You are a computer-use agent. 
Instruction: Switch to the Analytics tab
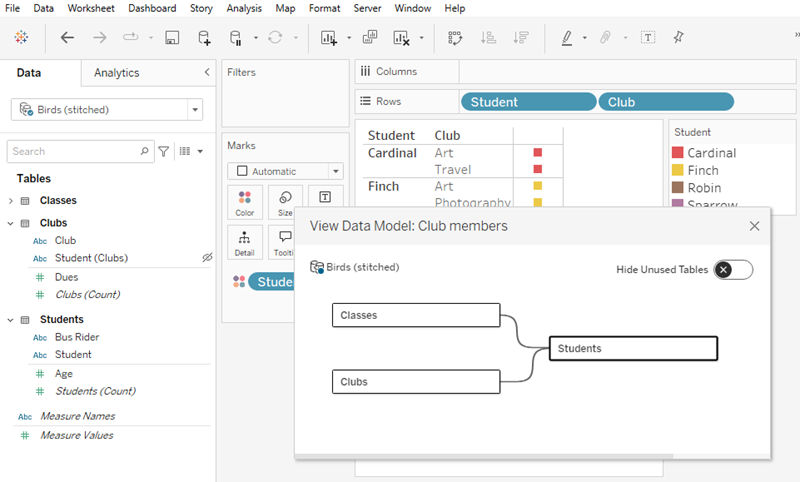(117, 73)
